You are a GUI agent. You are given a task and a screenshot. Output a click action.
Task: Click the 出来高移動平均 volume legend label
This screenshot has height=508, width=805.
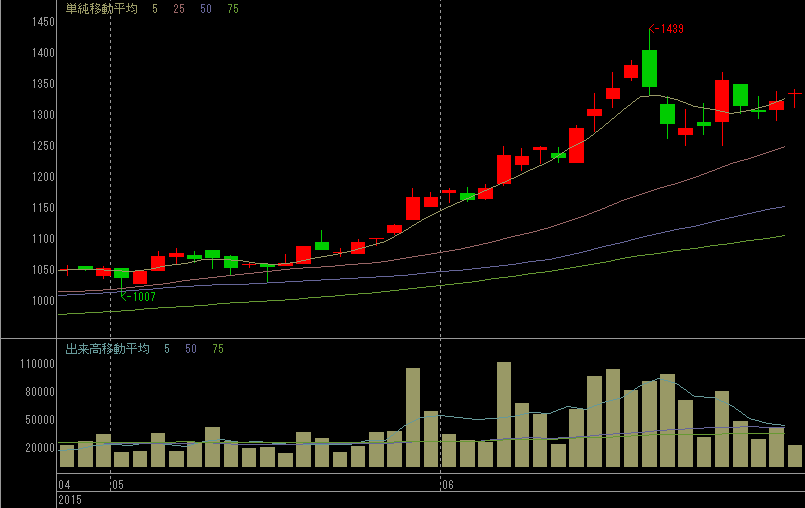pyautogui.click(x=107, y=349)
